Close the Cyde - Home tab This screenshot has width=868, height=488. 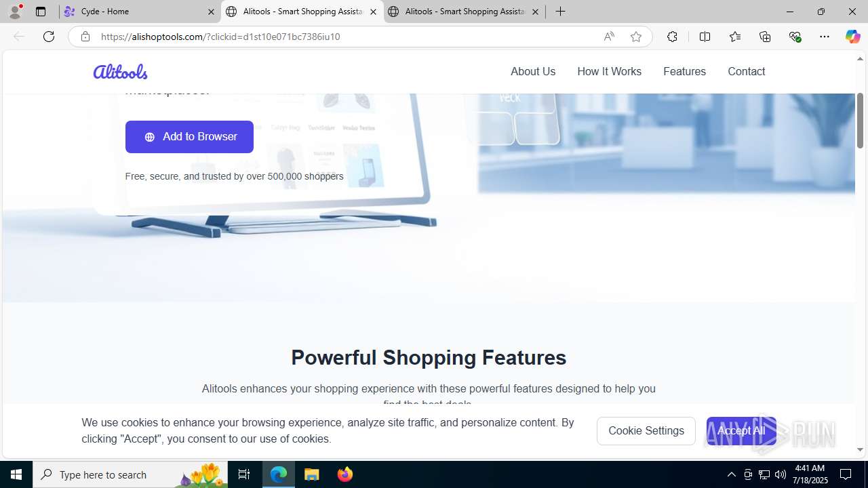click(x=211, y=12)
